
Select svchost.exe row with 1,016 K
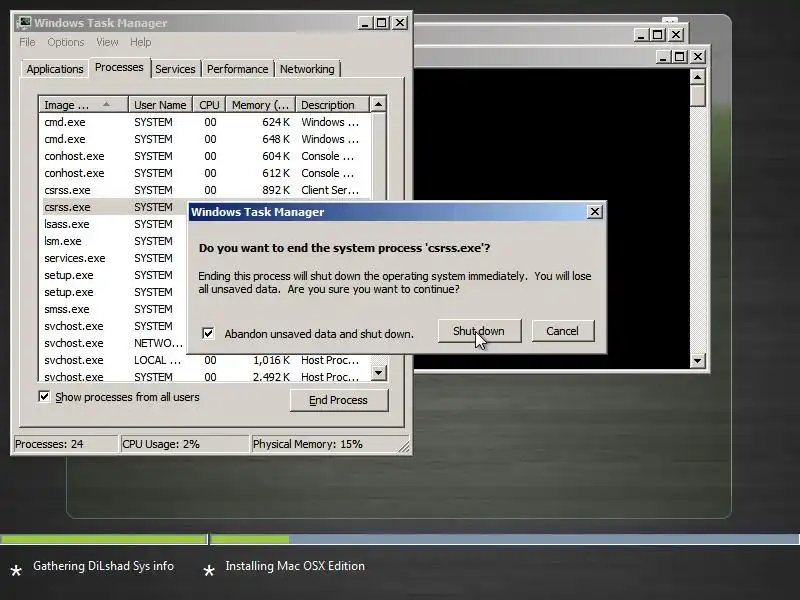coord(205,360)
